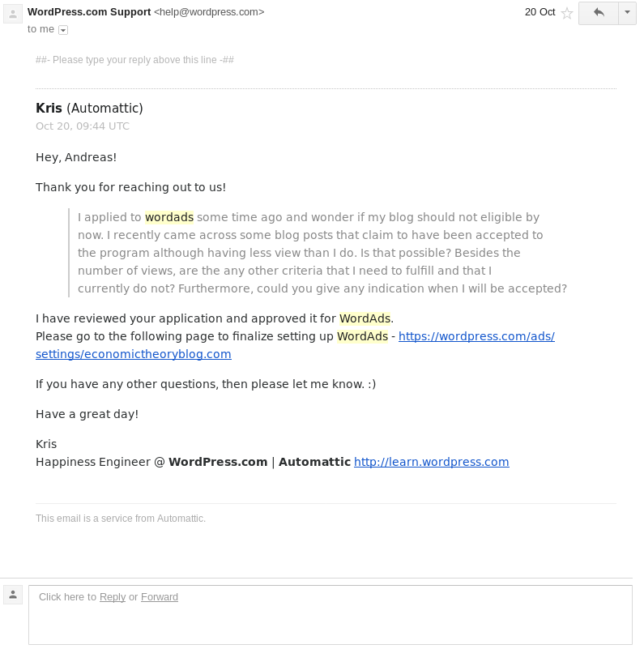644x649 pixels.
Task: Star this email from WordPress.com Support
Action: tap(567, 13)
